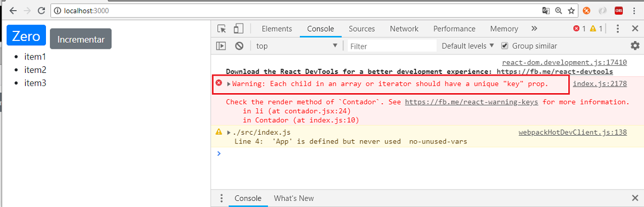Image resolution: width=644 pixels, height=207 pixels.
Task: Show more DevTools tabs chevron
Action: pos(534,29)
